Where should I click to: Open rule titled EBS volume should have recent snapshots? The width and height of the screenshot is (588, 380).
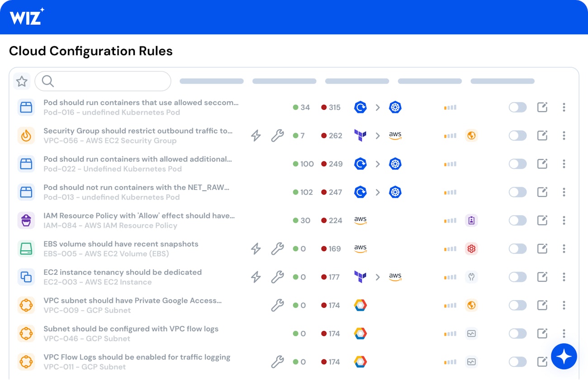(x=121, y=244)
